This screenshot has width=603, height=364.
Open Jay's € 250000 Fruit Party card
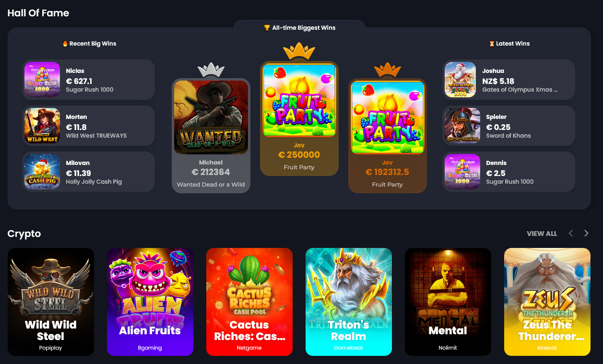[x=299, y=118]
